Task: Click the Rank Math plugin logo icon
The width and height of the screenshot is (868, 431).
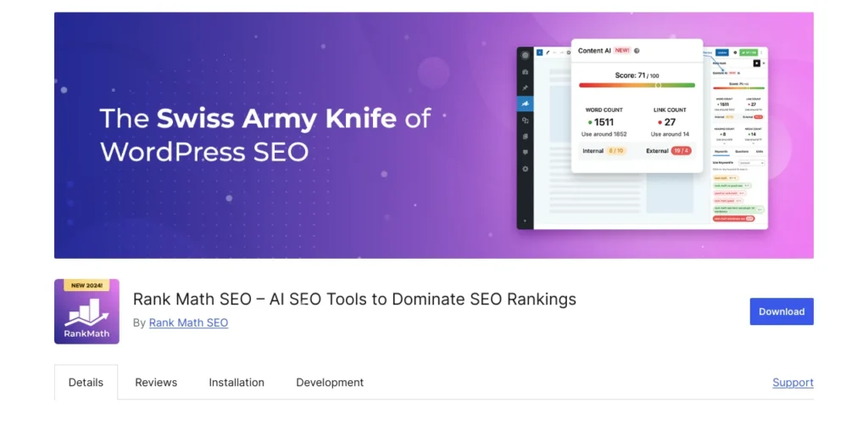Action: click(x=86, y=311)
